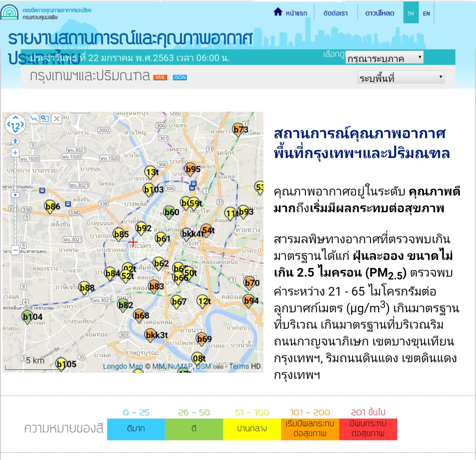The width and height of the screenshot is (476, 460).
Task: Open the กรุณาระบุภาค region dropdown
Action: coord(384,57)
